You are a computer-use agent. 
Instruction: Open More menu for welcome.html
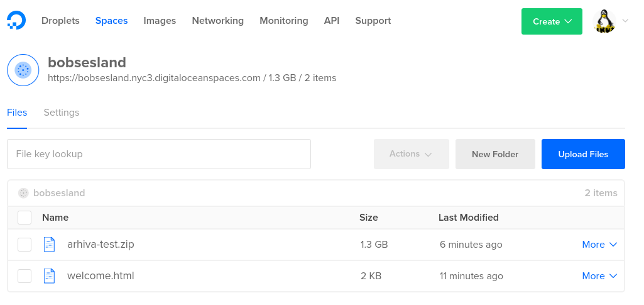tap(599, 276)
